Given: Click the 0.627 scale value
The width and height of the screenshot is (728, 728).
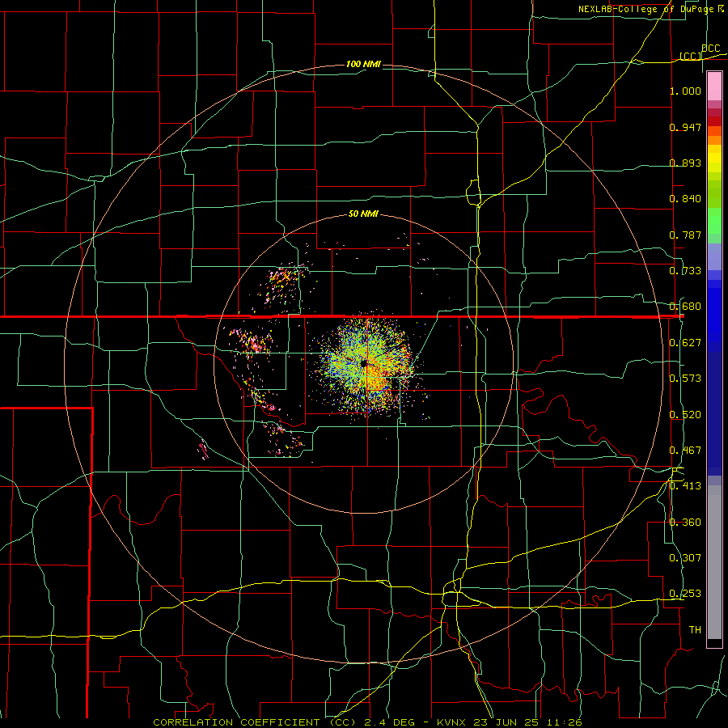Looking at the screenshot, I should point(685,343).
